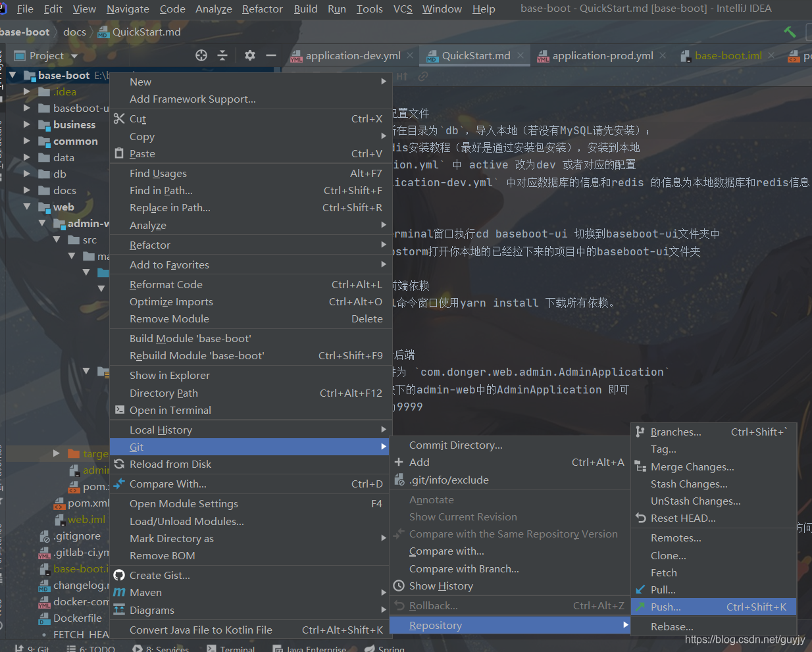Collapse the web folder arrow
Image resolution: width=812 pixels, height=652 pixels.
[x=27, y=207]
